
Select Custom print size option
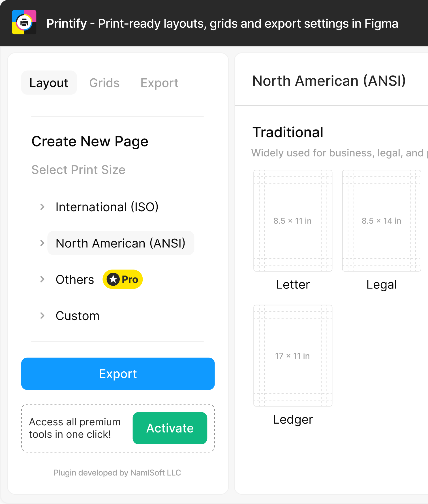(x=78, y=316)
